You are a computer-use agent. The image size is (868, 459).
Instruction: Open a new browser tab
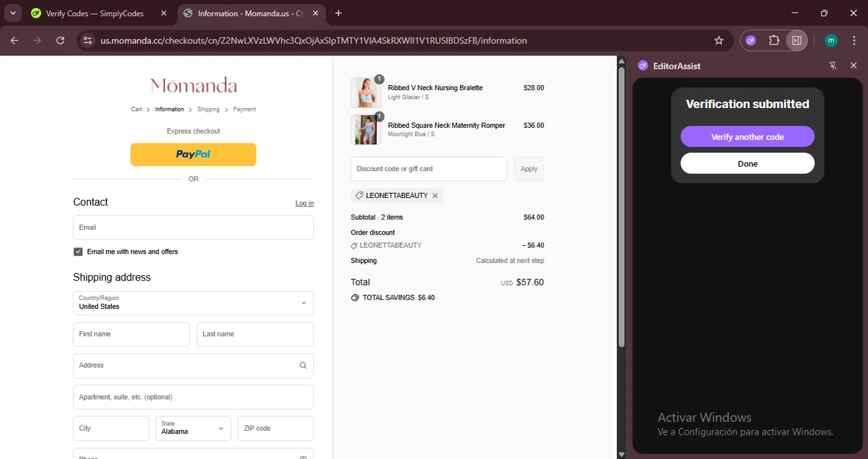coord(339,13)
